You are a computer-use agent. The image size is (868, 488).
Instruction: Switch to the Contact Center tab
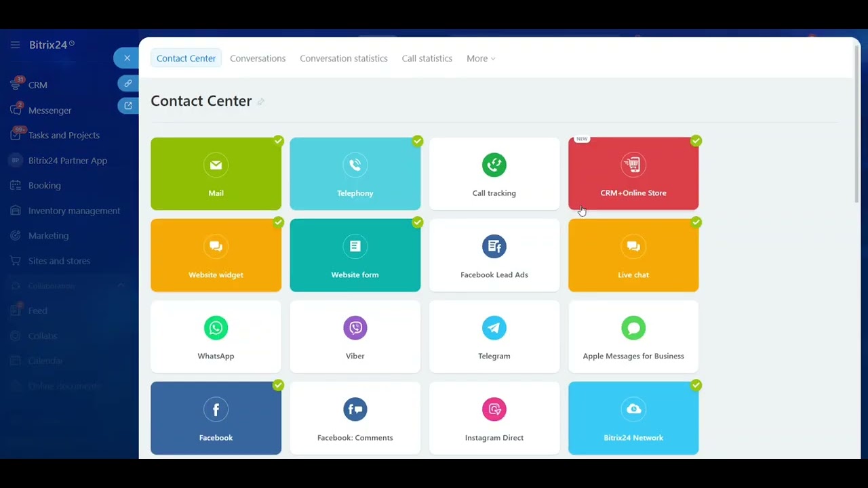point(186,58)
